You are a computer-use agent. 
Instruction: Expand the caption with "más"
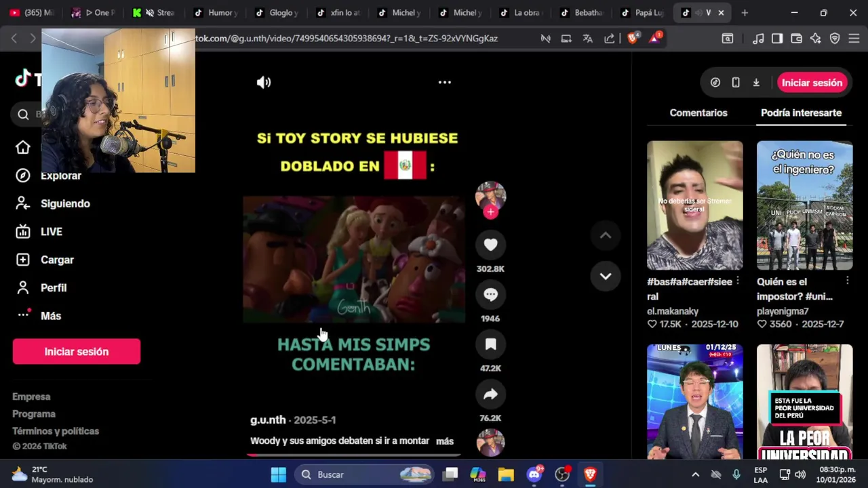[x=445, y=441]
